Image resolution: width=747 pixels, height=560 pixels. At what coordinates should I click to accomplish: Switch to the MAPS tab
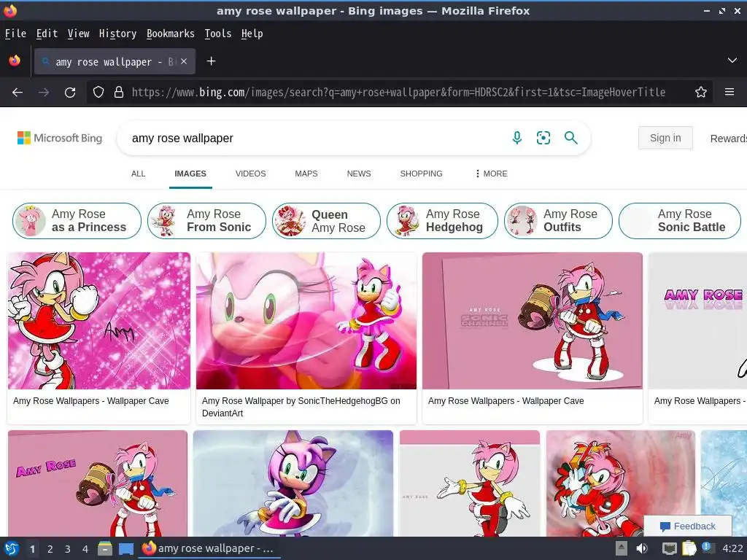click(306, 174)
